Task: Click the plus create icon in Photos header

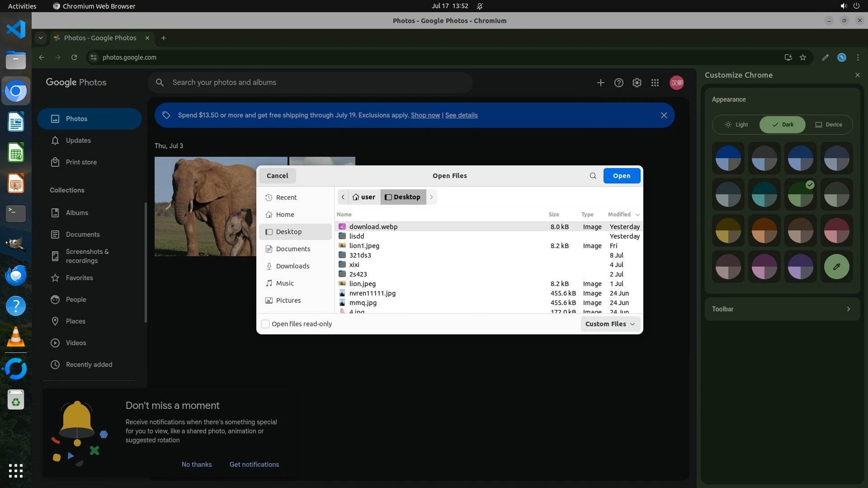Action: (600, 83)
